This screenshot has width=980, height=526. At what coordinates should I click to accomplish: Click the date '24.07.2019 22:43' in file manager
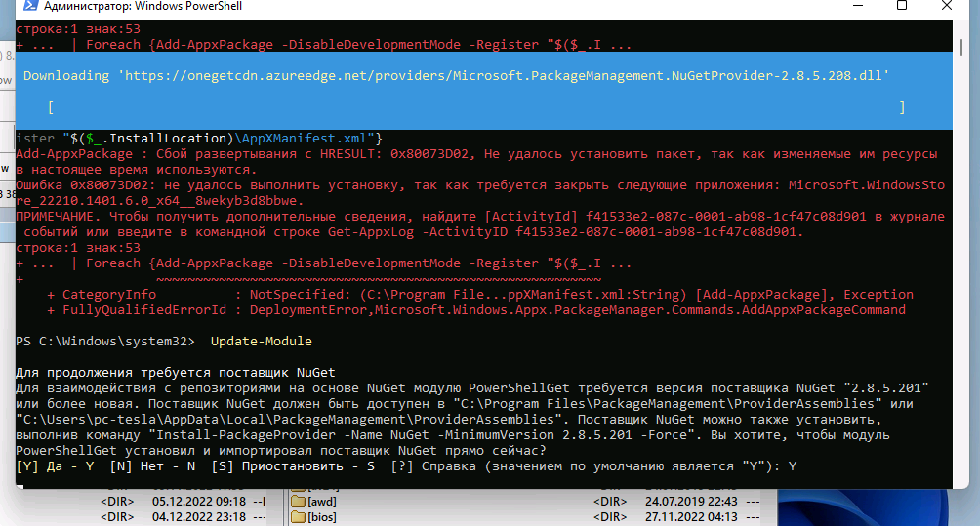[x=691, y=502]
